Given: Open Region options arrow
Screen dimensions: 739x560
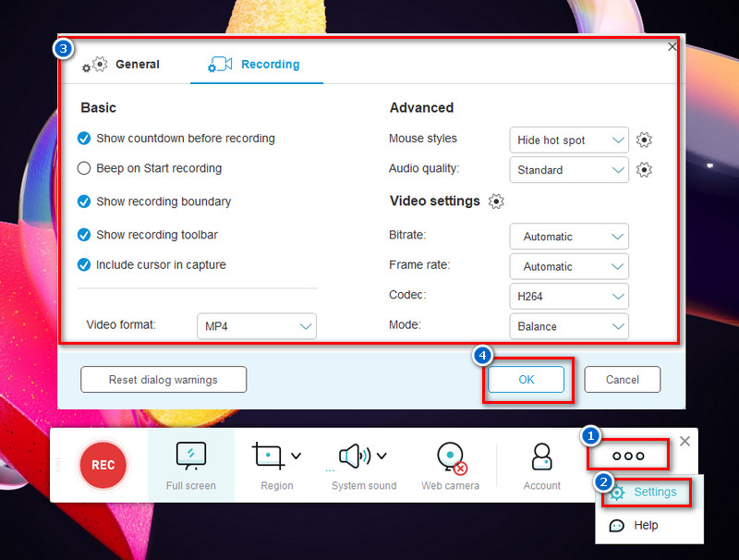Looking at the screenshot, I should (x=296, y=456).
